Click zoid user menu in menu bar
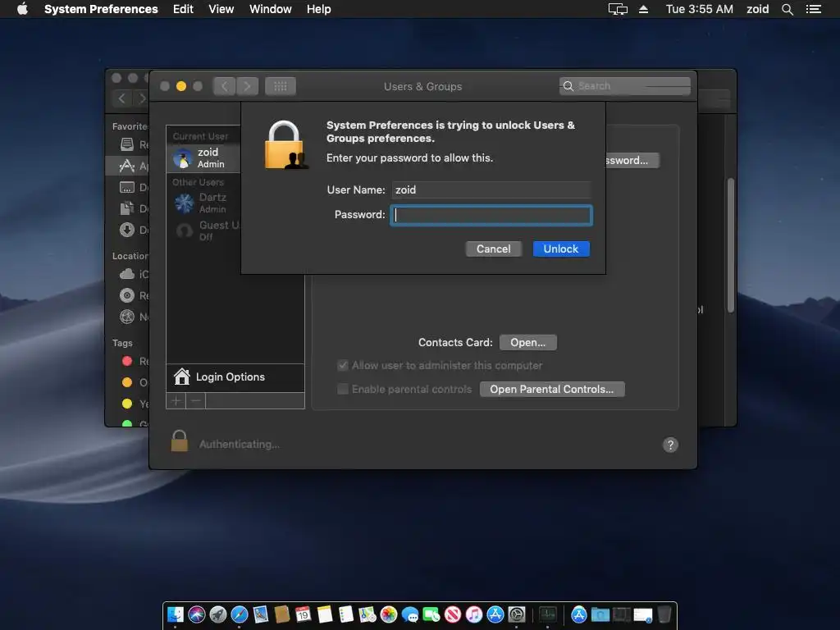The height and width of the screenshot is (630, 840). 757,9
